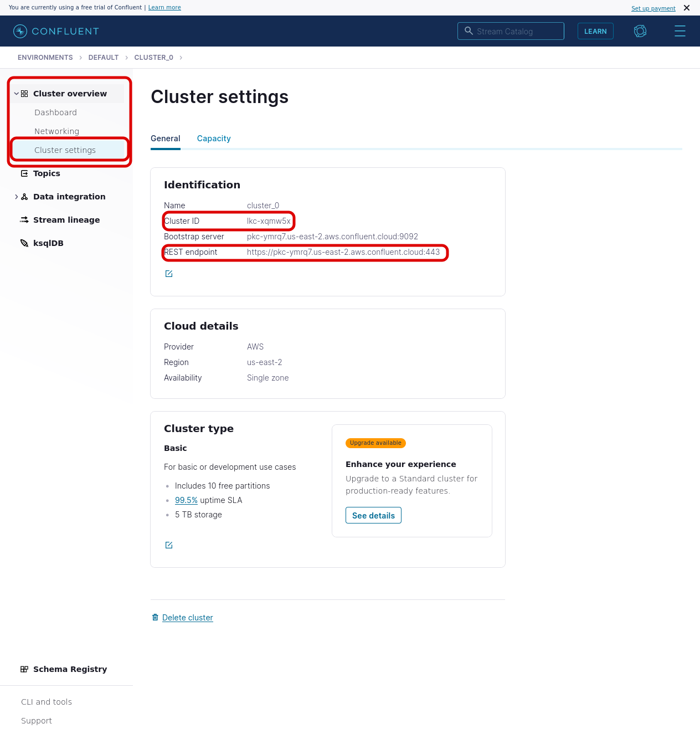700x739 pixels.
Task: Follow the Set up payment link
Action: point(653,8)
